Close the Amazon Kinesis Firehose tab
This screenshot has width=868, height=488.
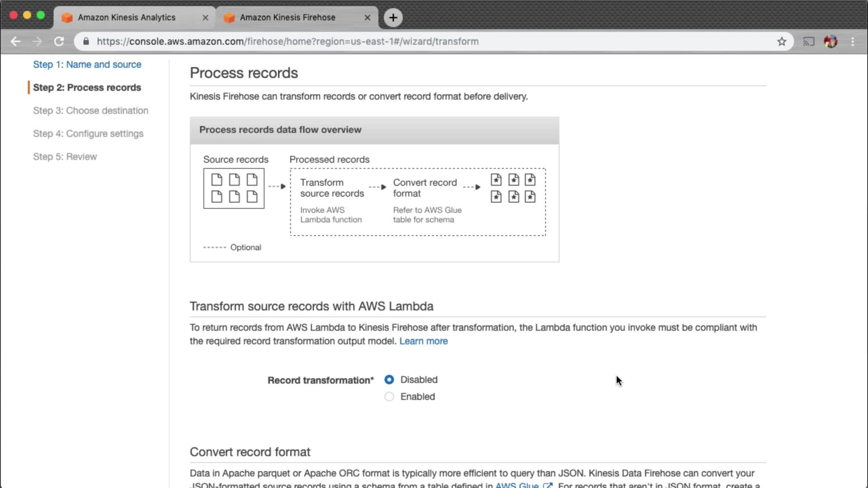click(367, 18)
